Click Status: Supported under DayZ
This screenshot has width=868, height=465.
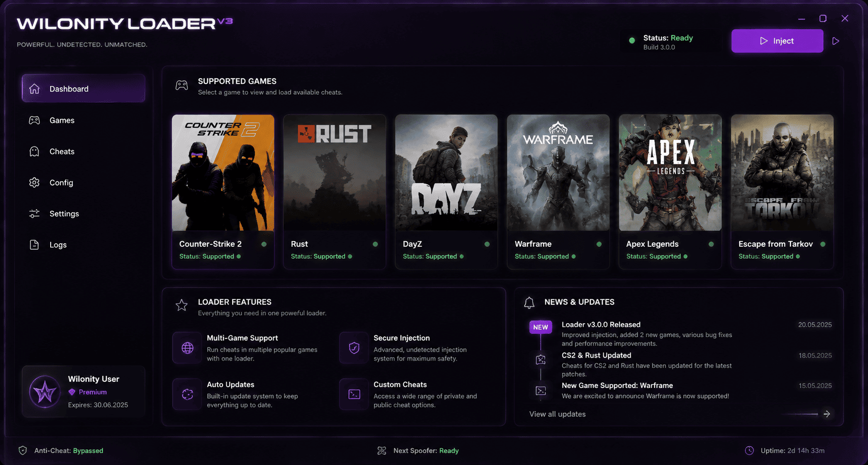[x=430, y=256]
